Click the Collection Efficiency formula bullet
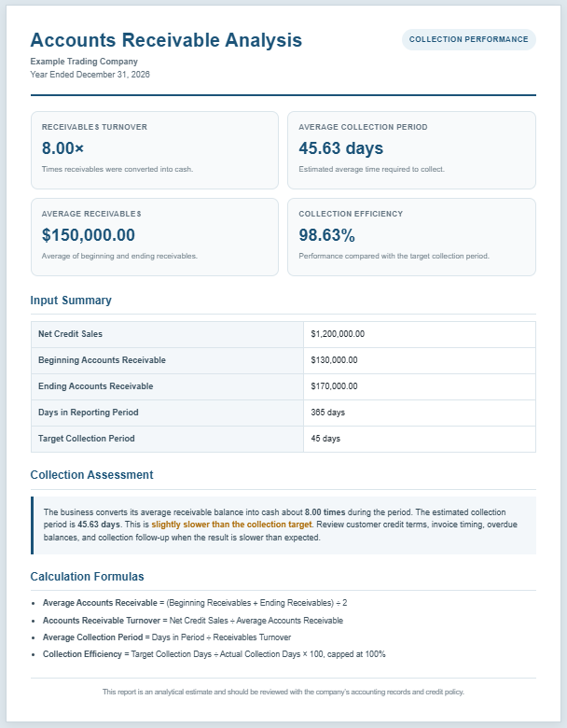This screenshot has height=728, width=567. [x=214, y=653]
